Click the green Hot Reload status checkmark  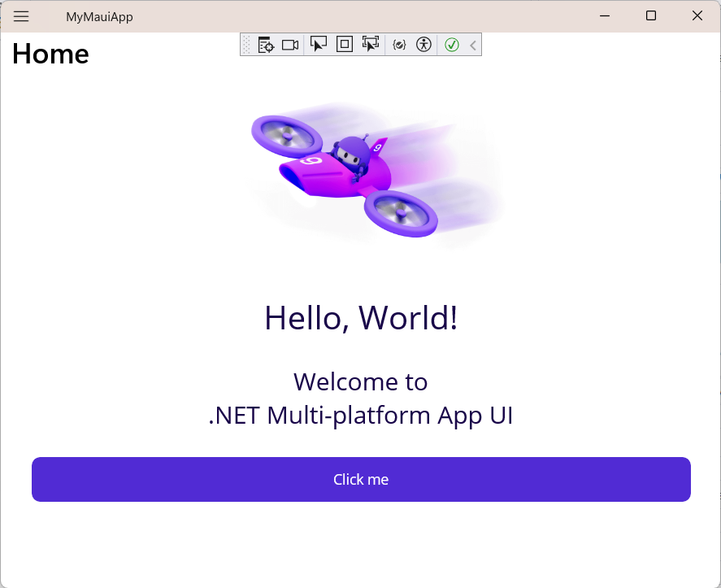[452, 44]
